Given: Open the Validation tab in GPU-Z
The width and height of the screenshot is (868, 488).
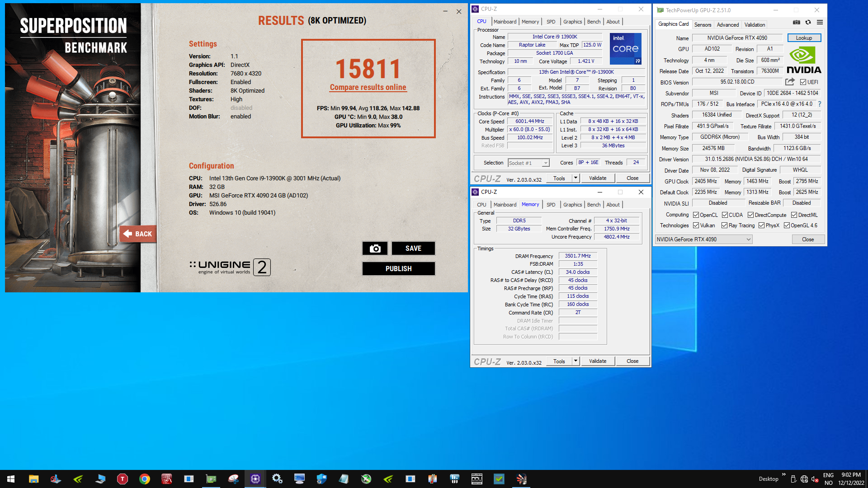Looking at the screenshot, I should (755, 25).
